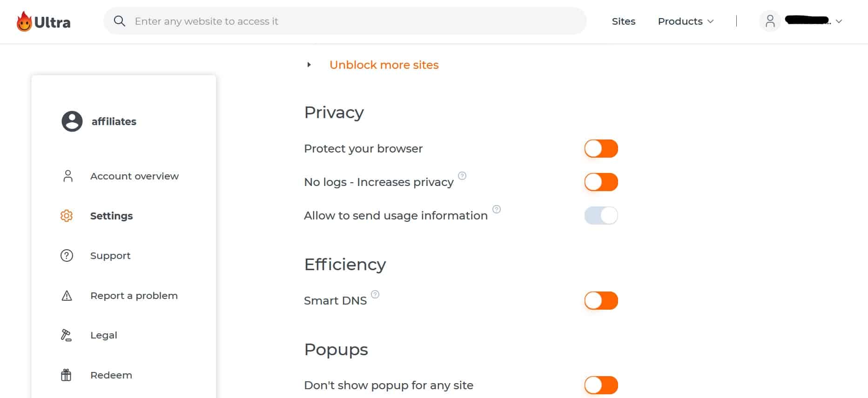Click the Hola Ultra flame logo
This screenshot has height=398, width=868.
click(24, 21)
